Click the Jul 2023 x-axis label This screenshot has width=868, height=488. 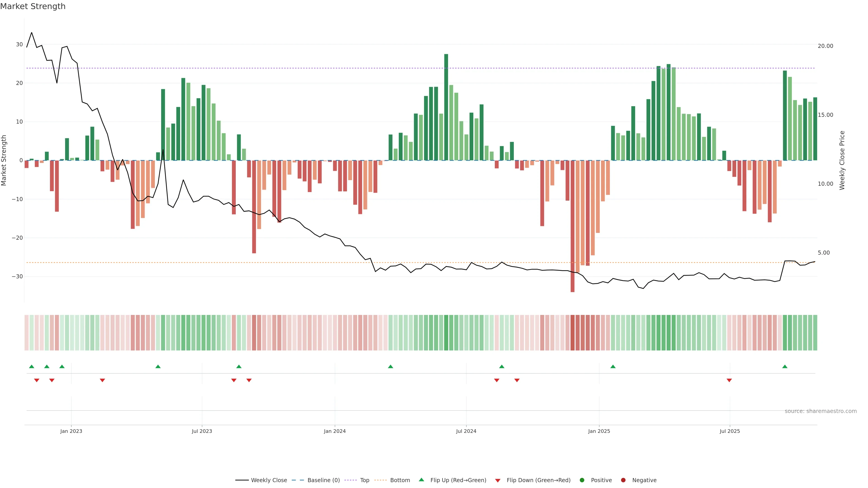coord(202,431)
